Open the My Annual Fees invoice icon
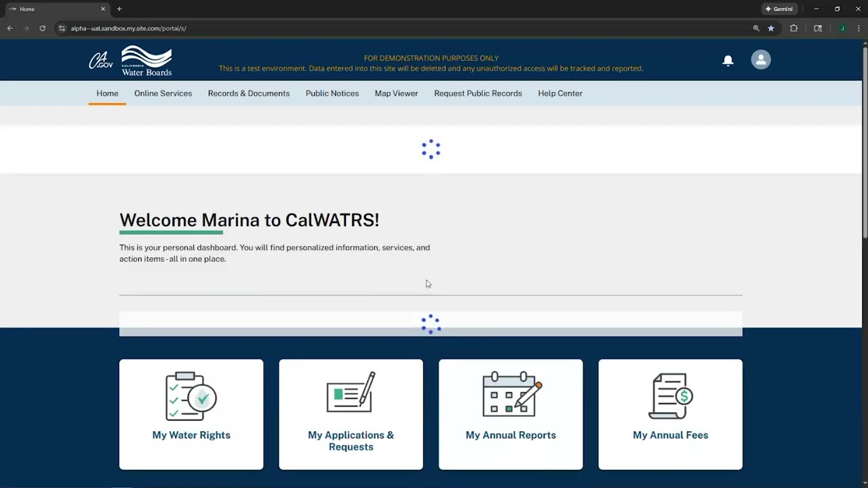868x488 pixels. (670, 396)
